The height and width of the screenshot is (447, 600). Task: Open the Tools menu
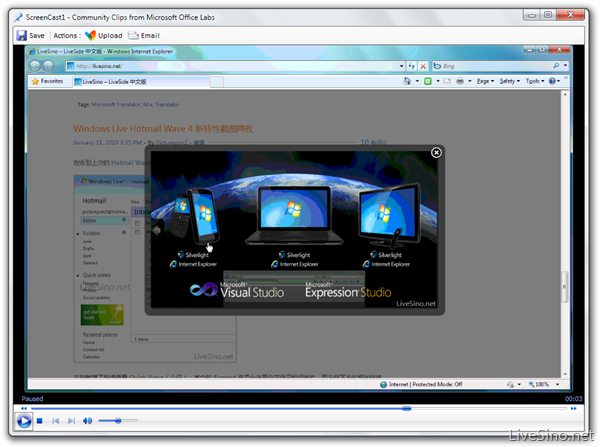[x=535, y=81]
